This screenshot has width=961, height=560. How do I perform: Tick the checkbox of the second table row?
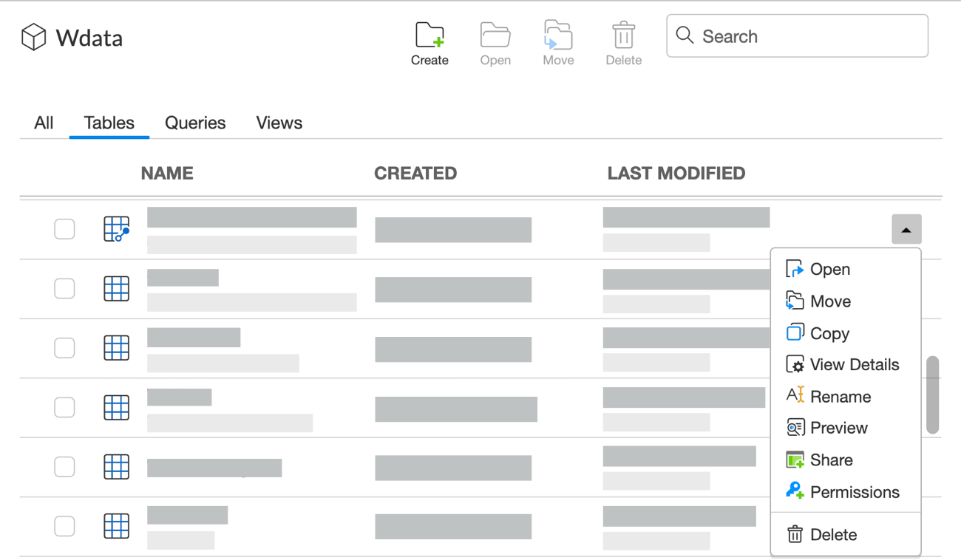click(x=64, y=288)
